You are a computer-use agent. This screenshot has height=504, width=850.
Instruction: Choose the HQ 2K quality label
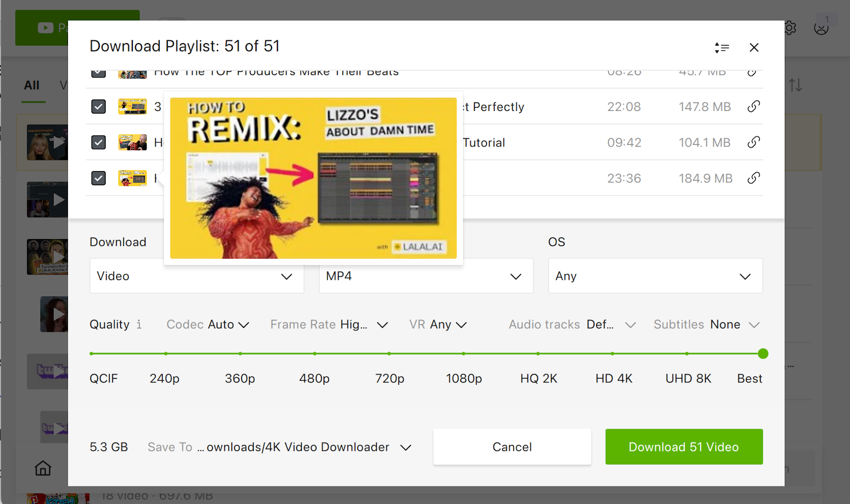point(539,379)
